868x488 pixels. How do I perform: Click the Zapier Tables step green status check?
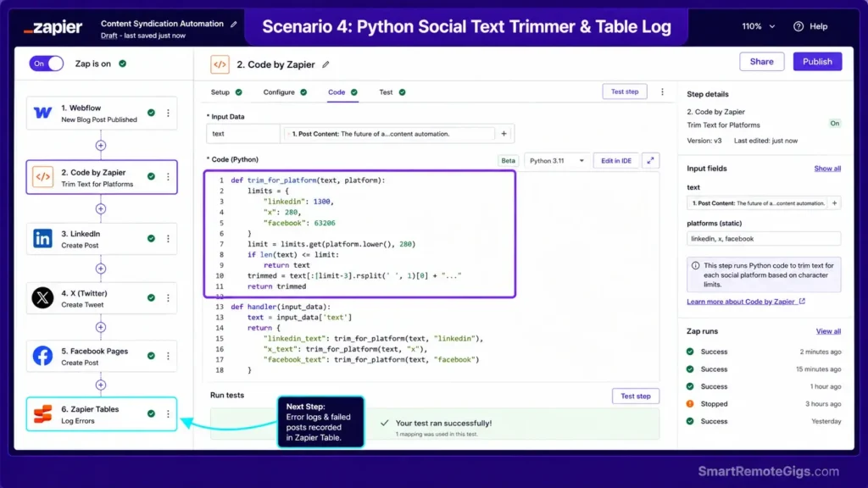coord(151,413)
